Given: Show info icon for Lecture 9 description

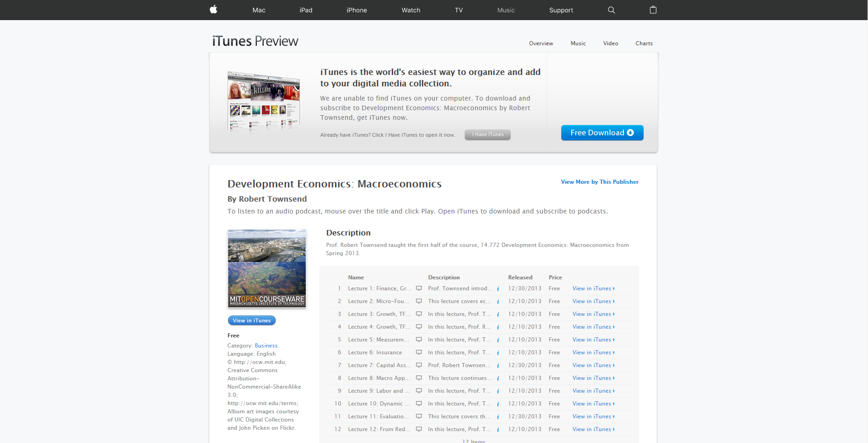Looking at the screenshot, I should coord(498,391).
